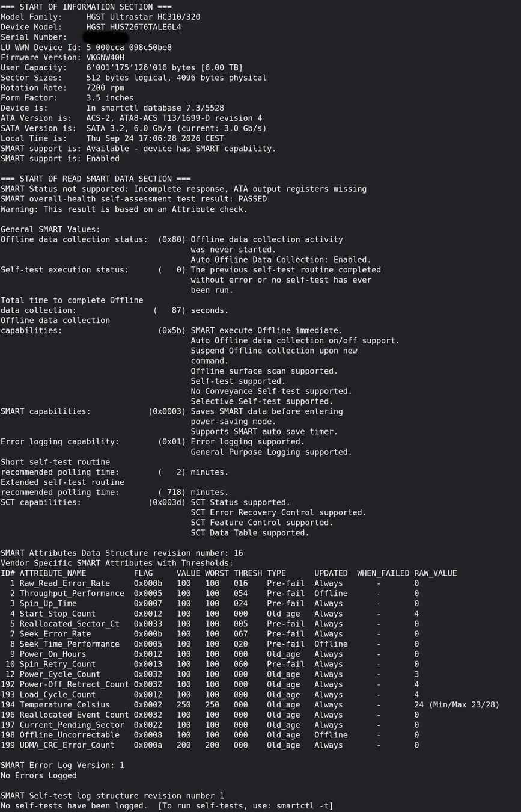Click the 'ATTRIBUTE_NAME' column header
The image size is (521, 812).
tap(53, 573)
